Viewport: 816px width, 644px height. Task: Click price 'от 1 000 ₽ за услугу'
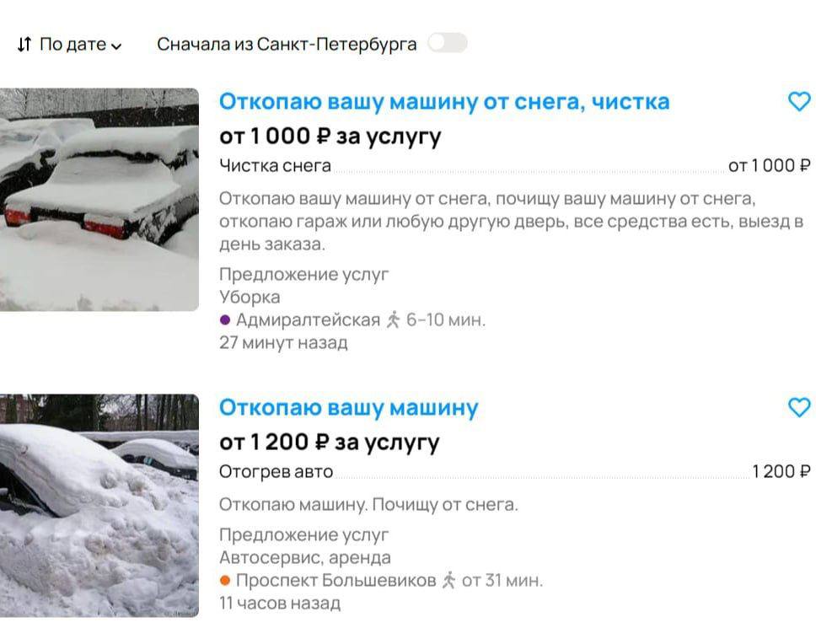[330, 137]
